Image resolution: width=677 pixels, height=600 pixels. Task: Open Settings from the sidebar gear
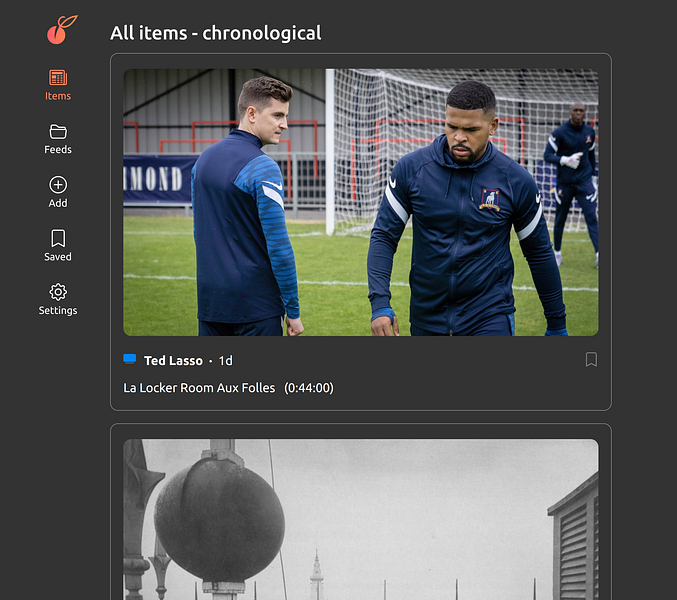click(58, 300)
